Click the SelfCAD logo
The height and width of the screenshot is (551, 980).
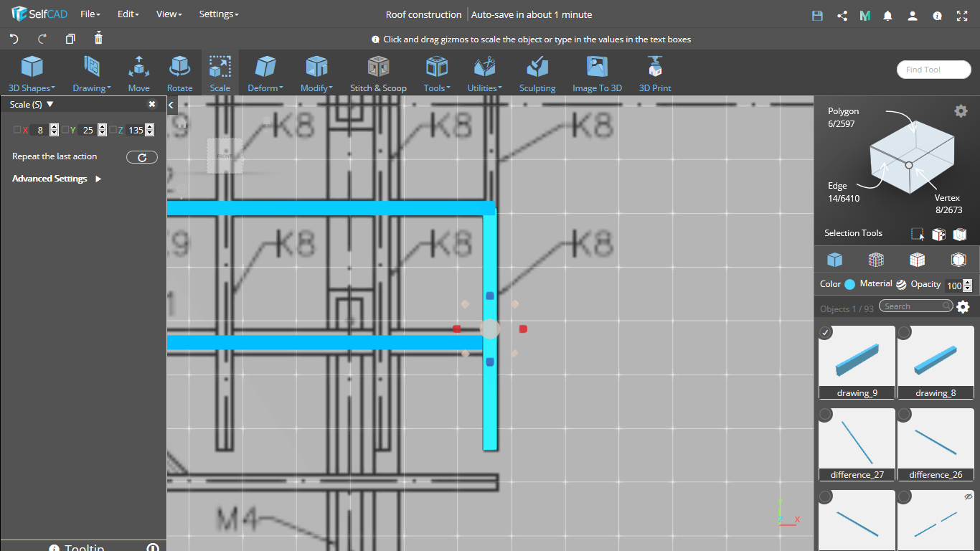(39, 14)
